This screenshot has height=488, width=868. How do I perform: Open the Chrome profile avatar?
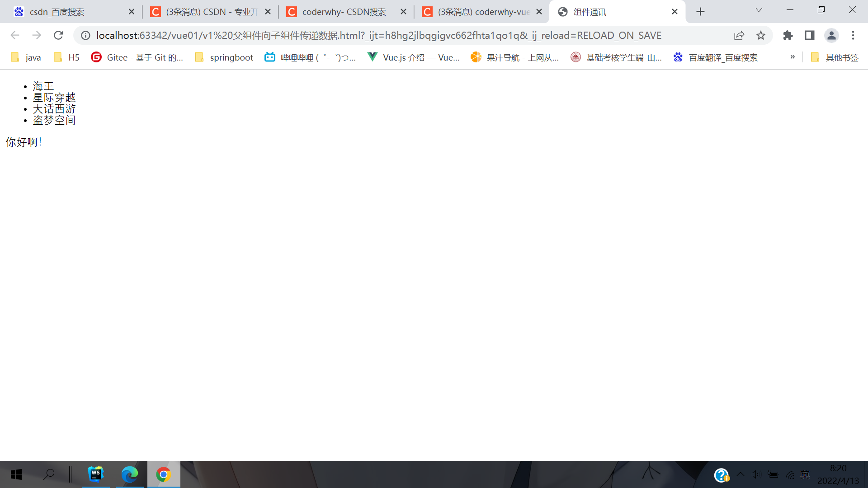[831, 35]
